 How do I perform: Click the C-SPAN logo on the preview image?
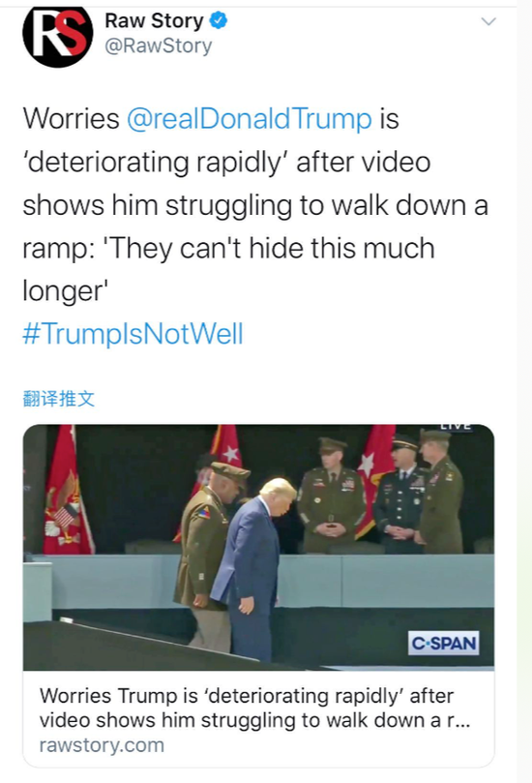pyautogui.click(x=443, y=644)
